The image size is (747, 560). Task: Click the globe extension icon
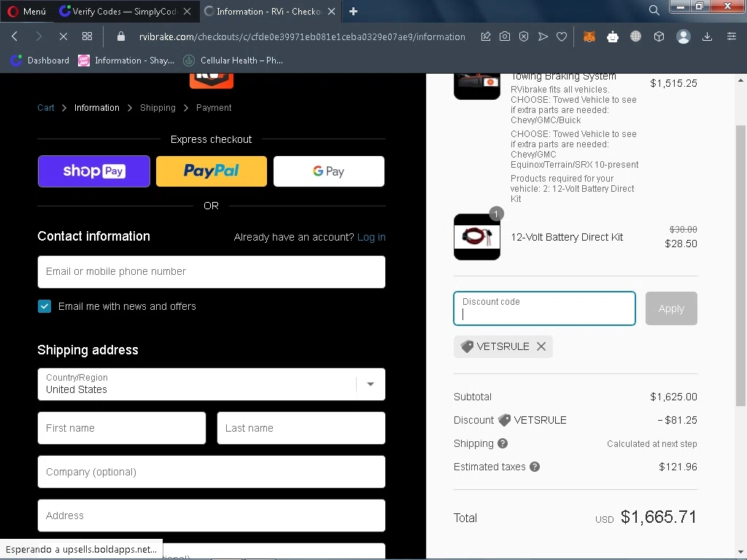coord(635,36)
